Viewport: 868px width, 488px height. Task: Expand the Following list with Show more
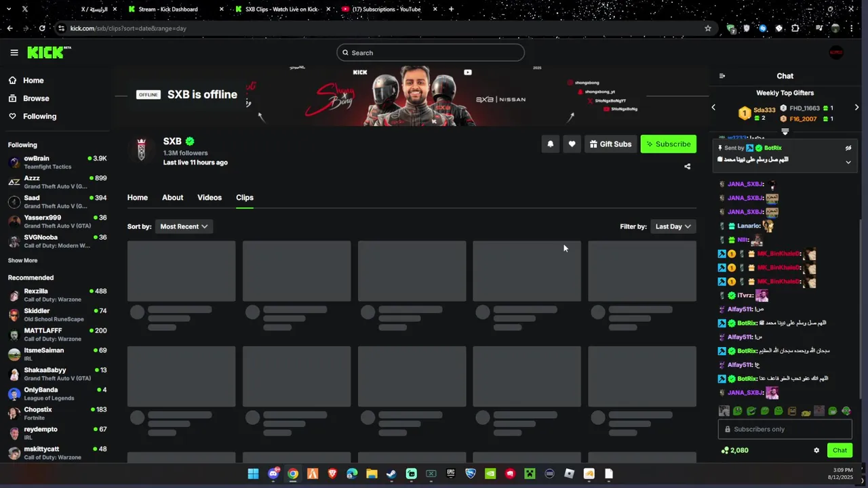[x=22, y=260]
